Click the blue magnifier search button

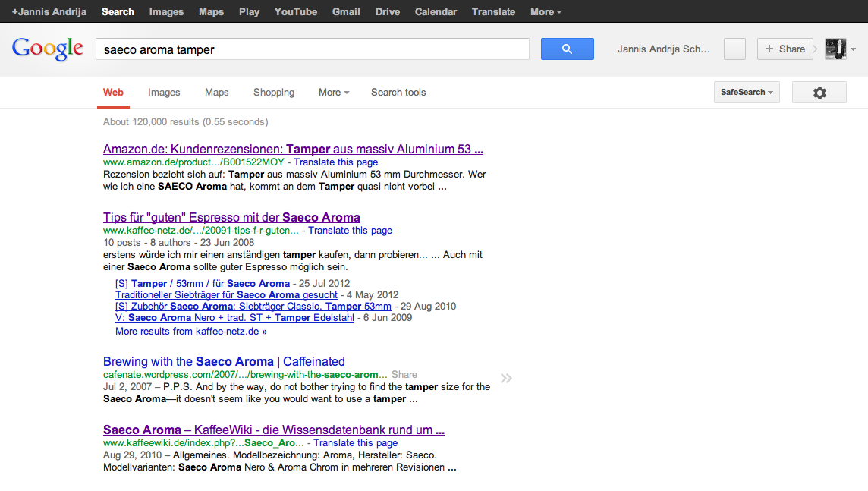[x=567, y=49]
